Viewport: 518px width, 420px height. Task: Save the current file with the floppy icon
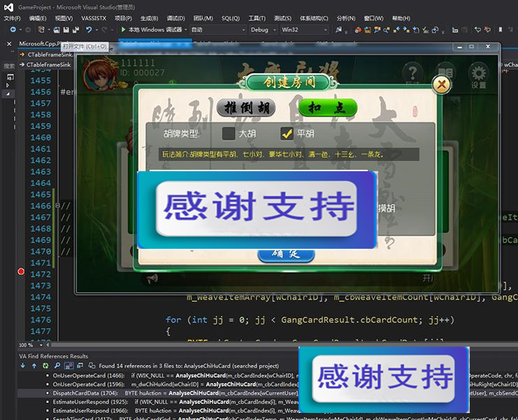[x=66, y=30]
